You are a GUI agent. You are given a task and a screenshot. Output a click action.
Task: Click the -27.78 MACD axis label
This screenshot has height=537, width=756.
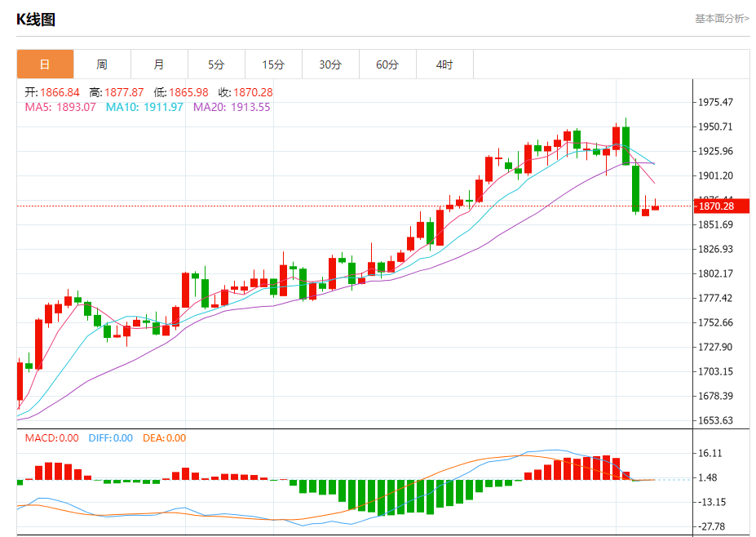pyautogui.click(x=710, y=526)
